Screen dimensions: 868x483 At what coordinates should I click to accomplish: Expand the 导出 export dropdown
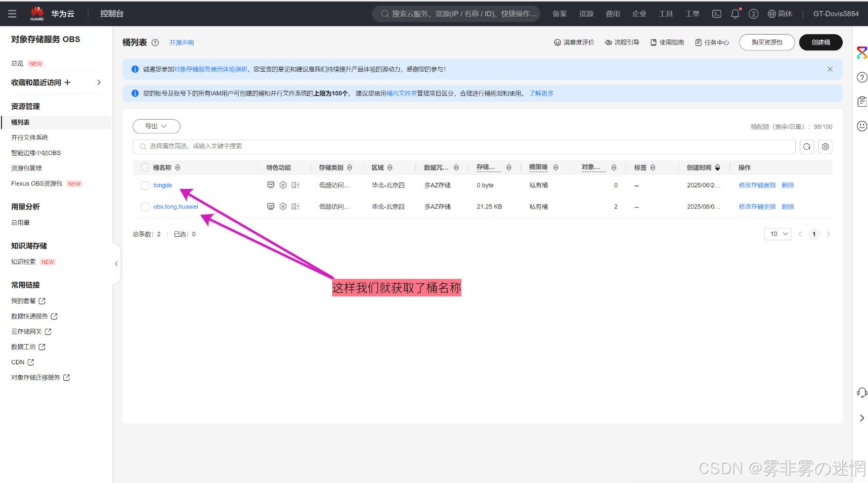156,126
